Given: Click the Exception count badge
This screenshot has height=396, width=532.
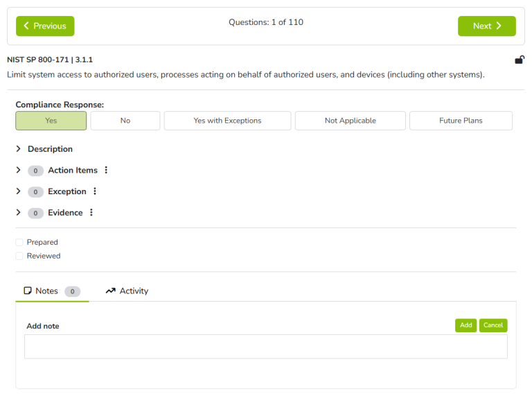Looking at the screenshot, I should pos(35,192).
